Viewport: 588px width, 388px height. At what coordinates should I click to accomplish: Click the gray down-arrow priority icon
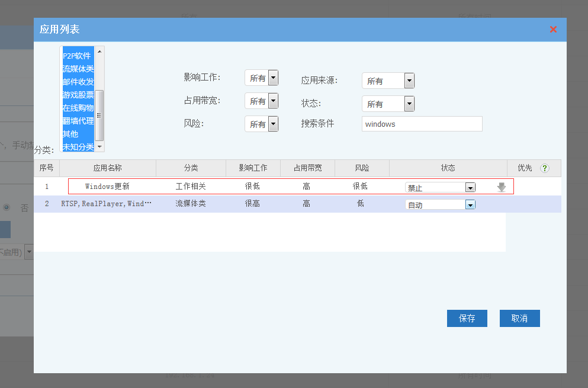point(502,187)
